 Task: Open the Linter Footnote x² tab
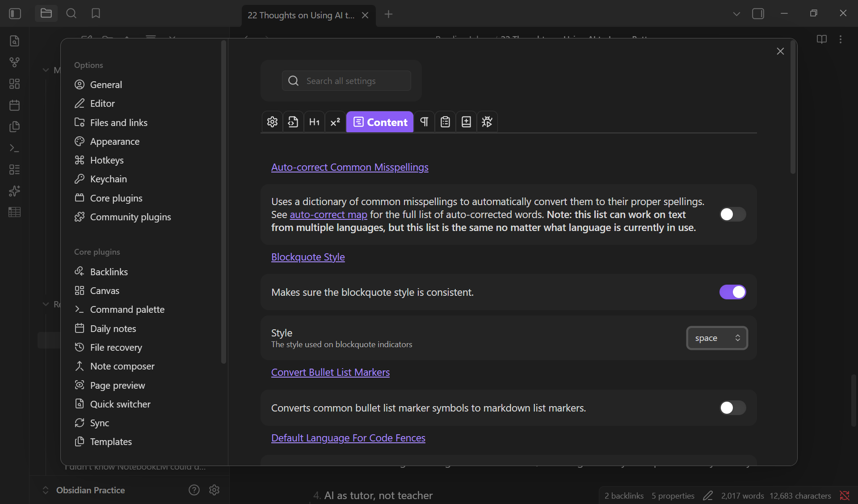coord(335,122)
